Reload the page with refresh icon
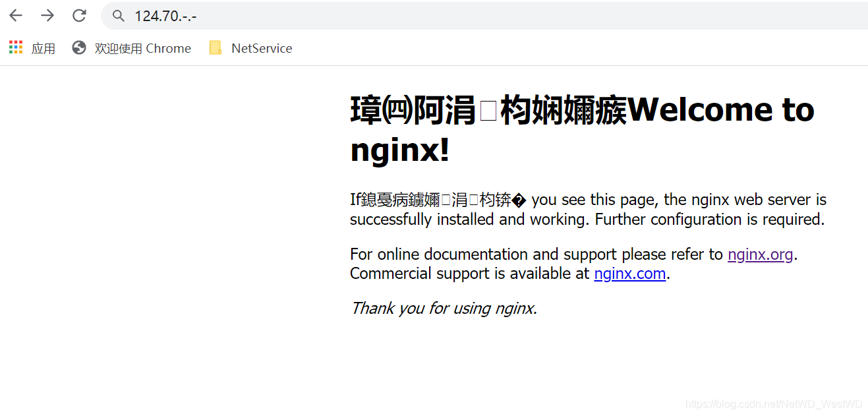 (x=79, y=15)
